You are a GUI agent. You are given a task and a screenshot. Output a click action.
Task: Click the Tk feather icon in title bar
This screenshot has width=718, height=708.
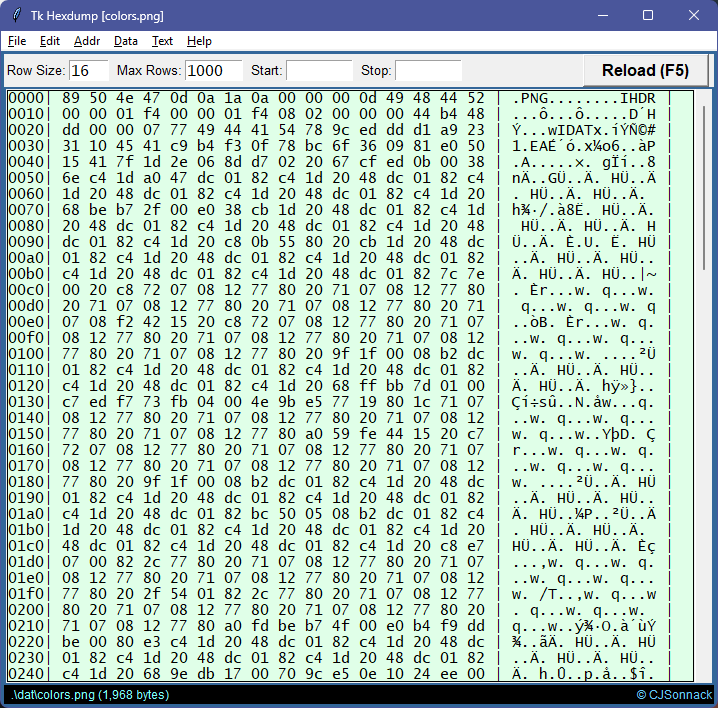tap(15, 16)
